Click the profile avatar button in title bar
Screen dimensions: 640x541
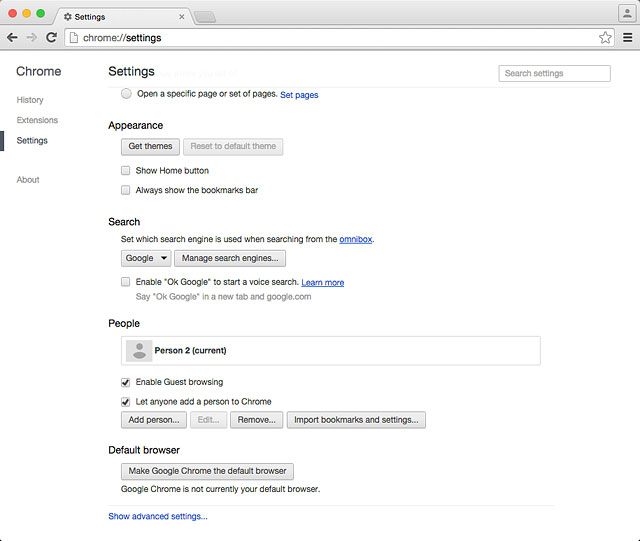(627, 13)
